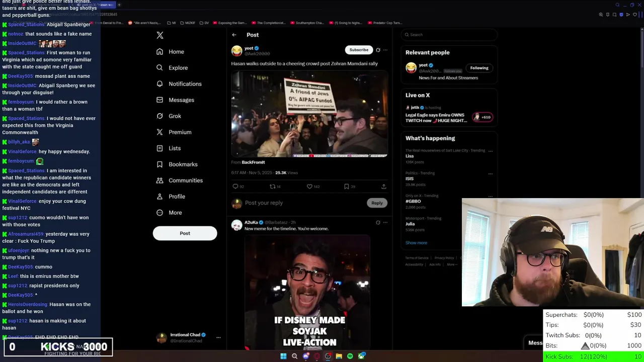
Task: Open the Lisa trending topic
Action: pos(410,156)
